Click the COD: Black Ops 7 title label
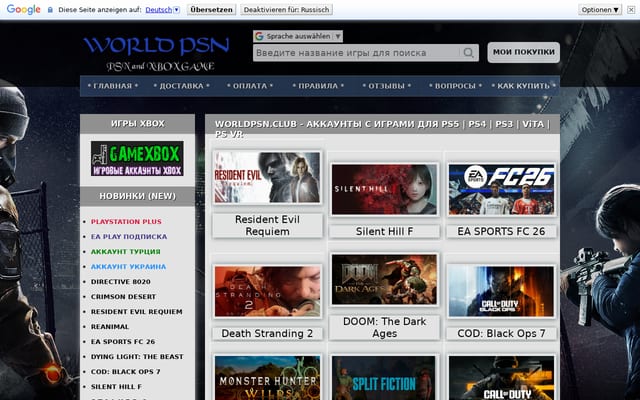This screenshot has height=400, width=640. pos(501,333)
